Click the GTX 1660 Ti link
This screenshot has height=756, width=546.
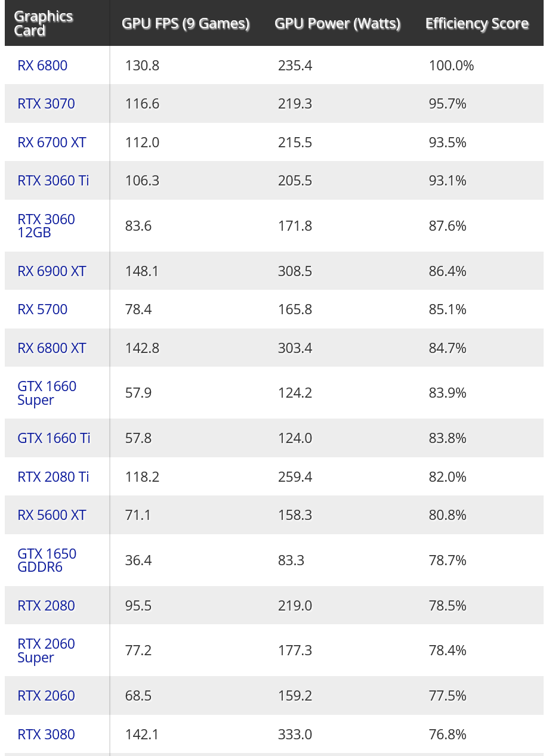[x=54, y=438]
